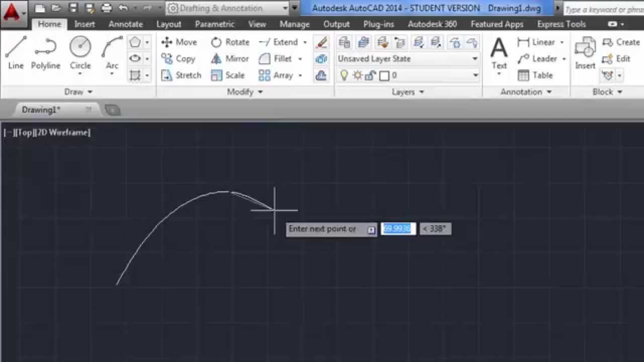Image resolution: width=644 pixels, height=362 pixels.
Task: Click the New drawing icon in quick access
Action: tap(41, 8)
